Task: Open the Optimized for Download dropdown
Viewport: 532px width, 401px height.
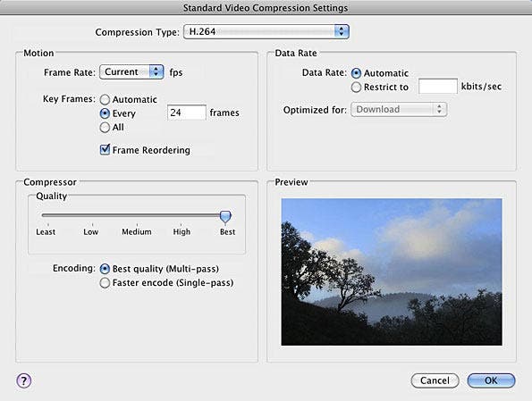Action: click(399, 110)
